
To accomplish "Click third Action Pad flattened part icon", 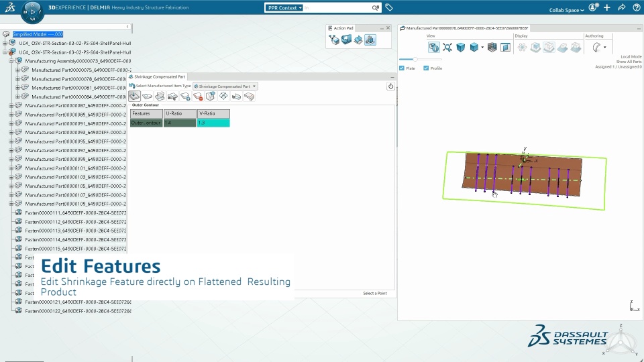I will point(358,40).
